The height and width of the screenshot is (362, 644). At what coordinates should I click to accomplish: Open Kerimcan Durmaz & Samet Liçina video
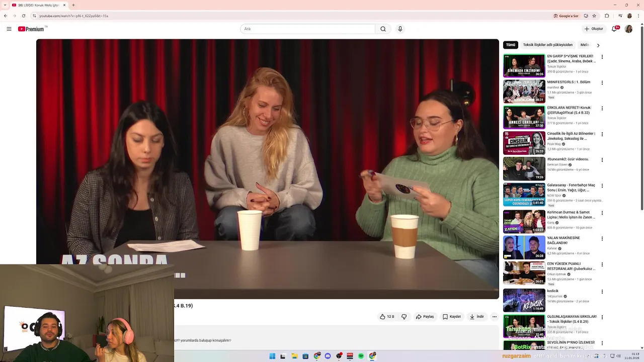[x=571, y=215]
